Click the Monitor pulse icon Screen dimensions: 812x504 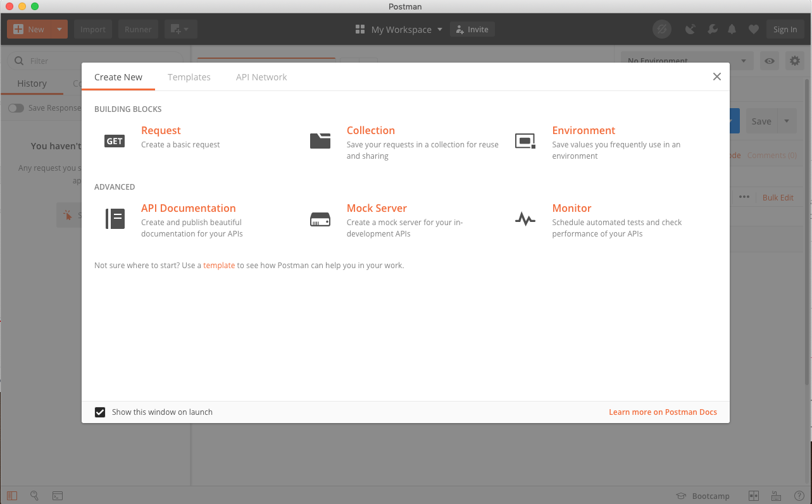click(x=525, y=219)
